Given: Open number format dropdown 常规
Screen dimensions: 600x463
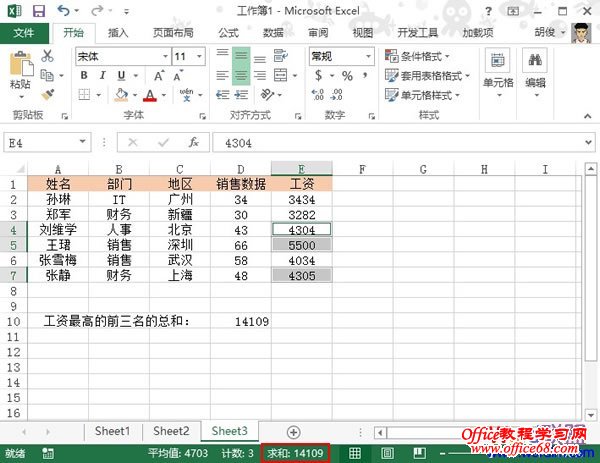Looking at the screenshot, I should [368, 57].
